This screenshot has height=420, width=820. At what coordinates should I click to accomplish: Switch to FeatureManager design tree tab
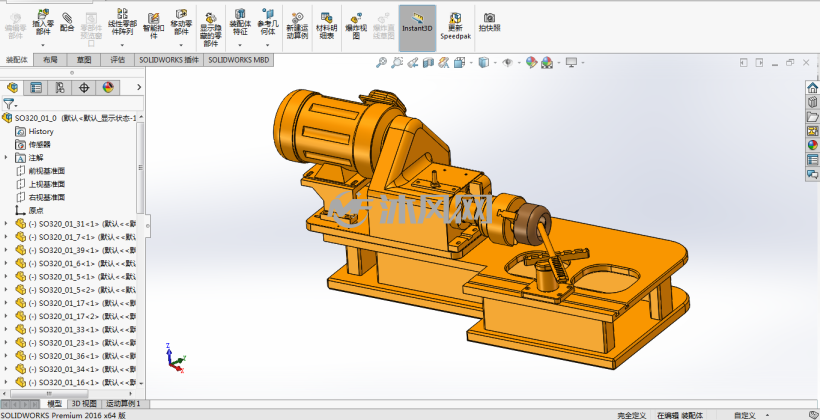[13, 87]
